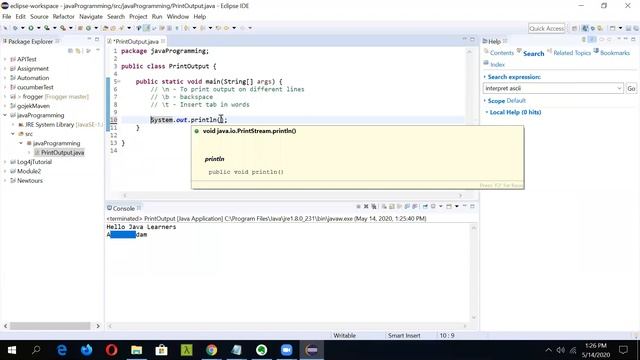Click the Windows Start button
Image resolution: width=640 pixels, height=360 pixels.
[x=12, y=350]
